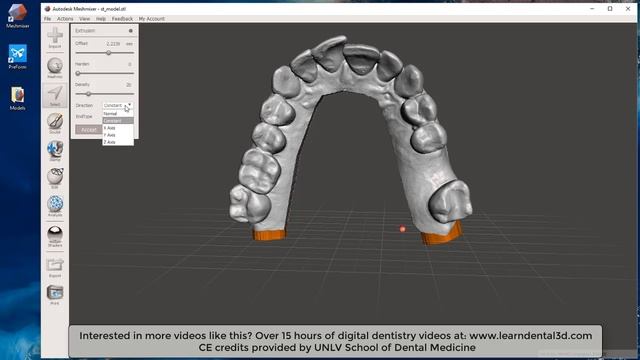Open the Shaders panel
Screen dimensions: 640x360
(x=55, y=236)
